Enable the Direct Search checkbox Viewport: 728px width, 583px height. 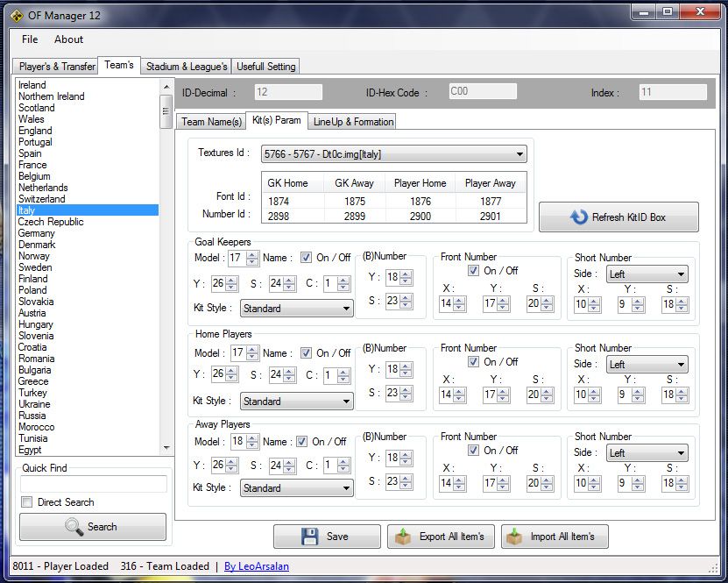point(27,502)
